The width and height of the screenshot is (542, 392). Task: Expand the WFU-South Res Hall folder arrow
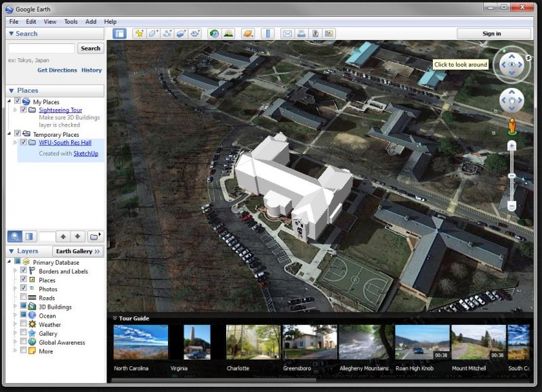coord(15,142)
